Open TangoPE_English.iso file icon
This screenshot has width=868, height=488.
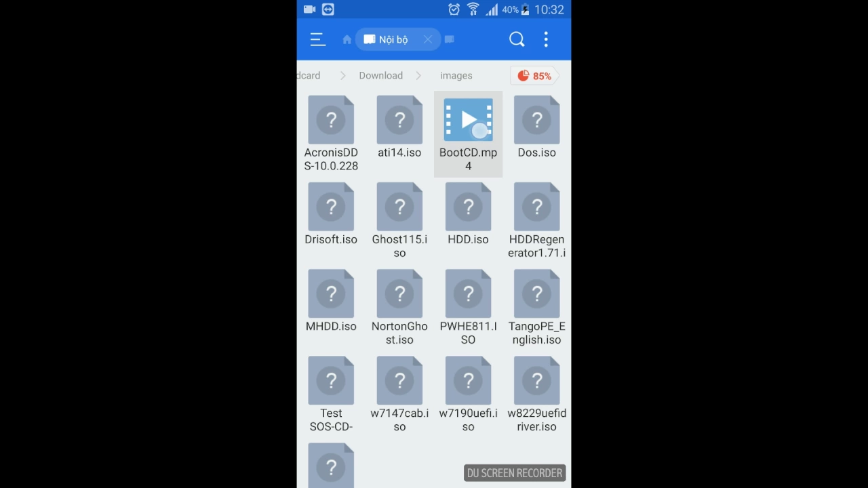[536, 293]
